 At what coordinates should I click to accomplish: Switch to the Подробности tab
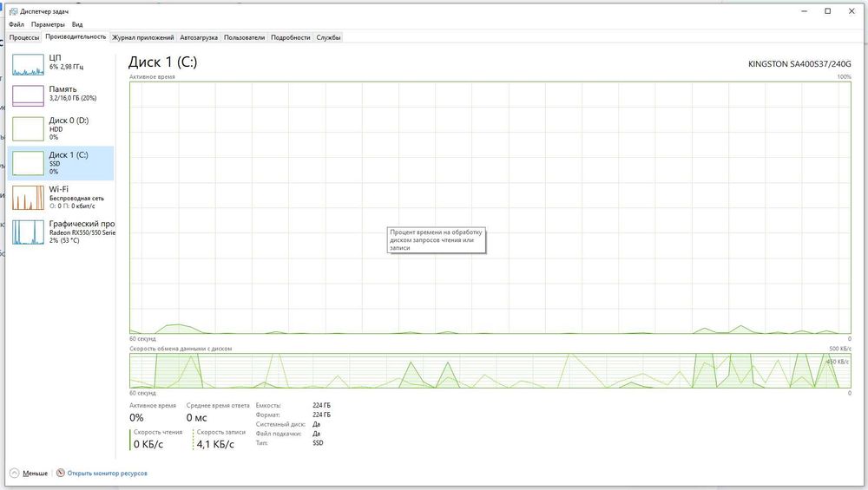click(x=291, y=37)
